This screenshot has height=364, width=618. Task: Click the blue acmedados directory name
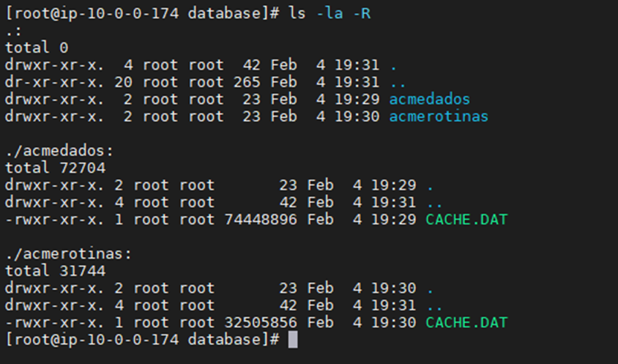tap(430, 99)
